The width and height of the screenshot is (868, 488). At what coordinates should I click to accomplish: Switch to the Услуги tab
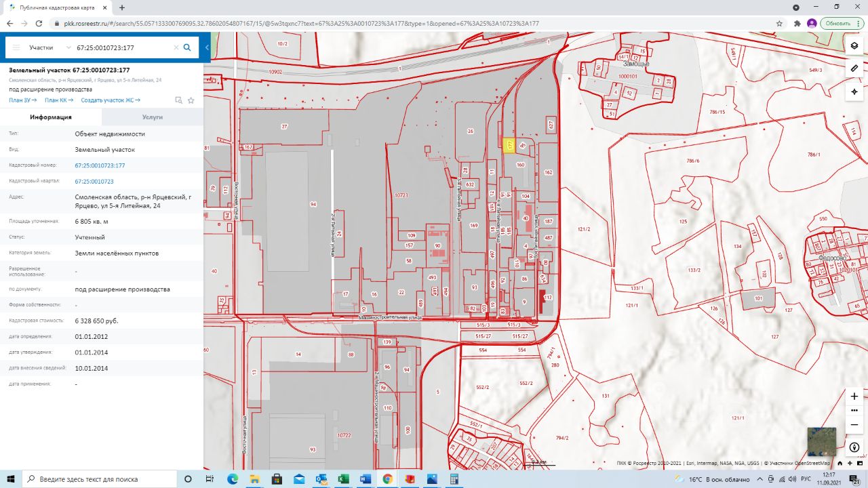coord(153,117)
